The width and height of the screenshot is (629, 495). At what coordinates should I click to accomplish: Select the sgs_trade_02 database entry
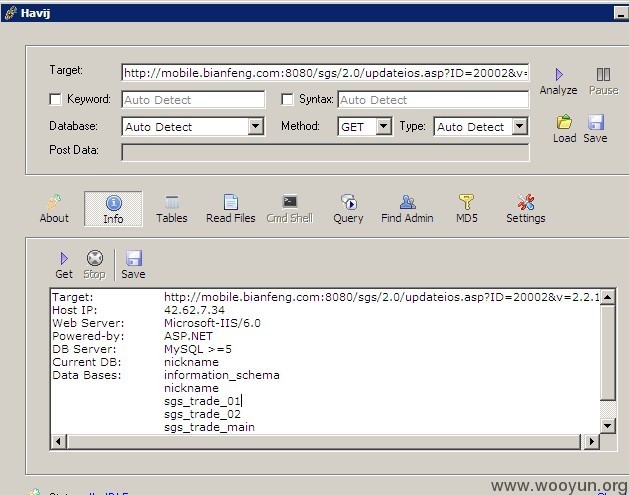[x=202, y=414]
